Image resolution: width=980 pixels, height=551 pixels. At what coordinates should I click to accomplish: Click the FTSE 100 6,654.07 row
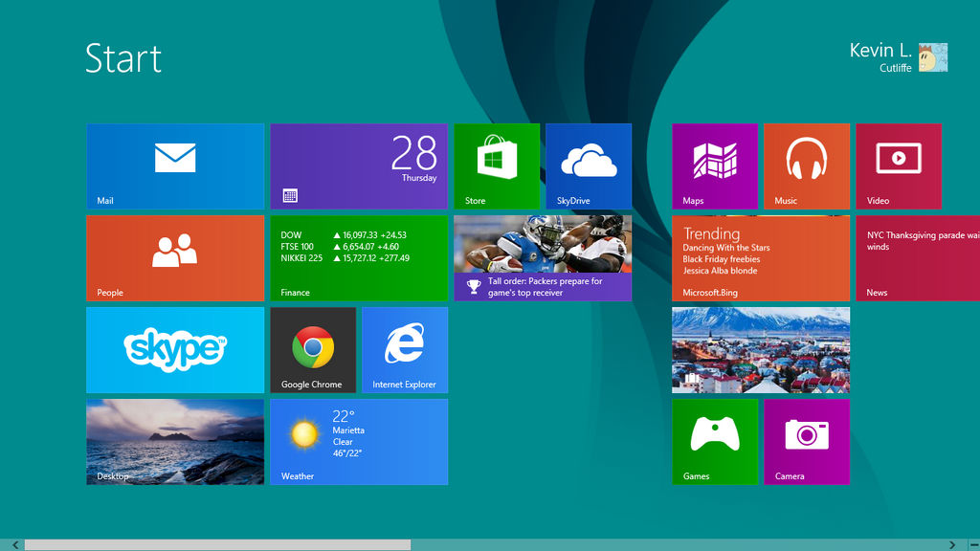click(x=340, y=247)
